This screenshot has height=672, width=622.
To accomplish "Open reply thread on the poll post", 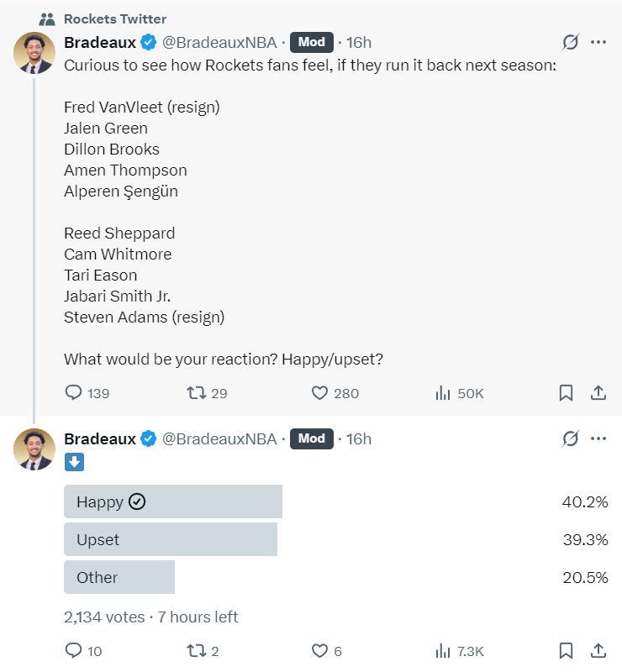I will (x=74, y=650).
